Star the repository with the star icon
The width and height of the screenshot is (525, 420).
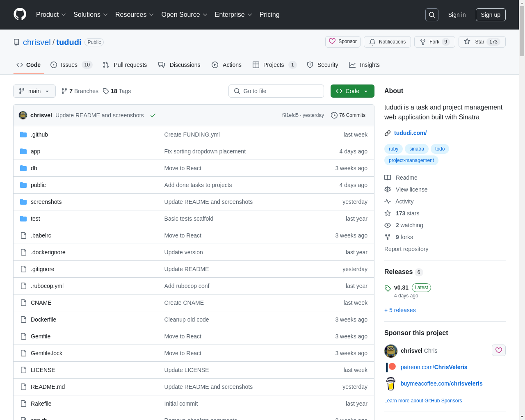[467, 42]
